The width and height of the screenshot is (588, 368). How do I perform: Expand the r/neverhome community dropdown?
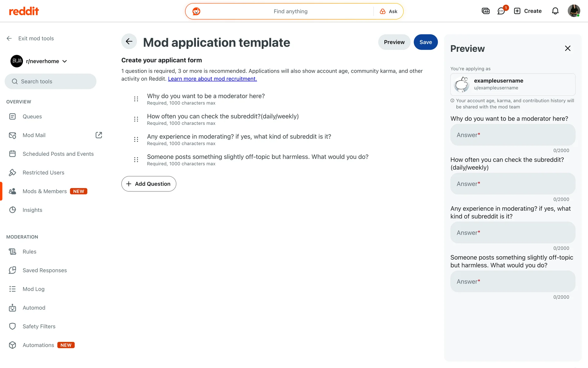(65, 61)
